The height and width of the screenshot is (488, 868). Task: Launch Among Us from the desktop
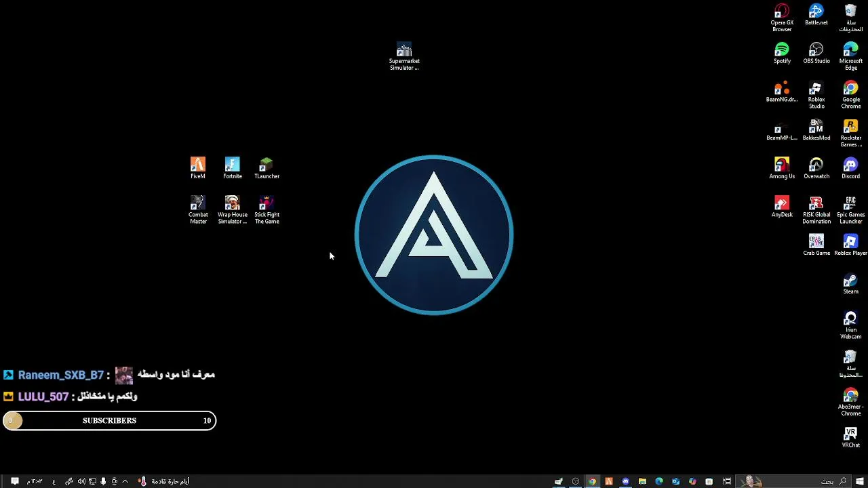(x=782, y=169)
